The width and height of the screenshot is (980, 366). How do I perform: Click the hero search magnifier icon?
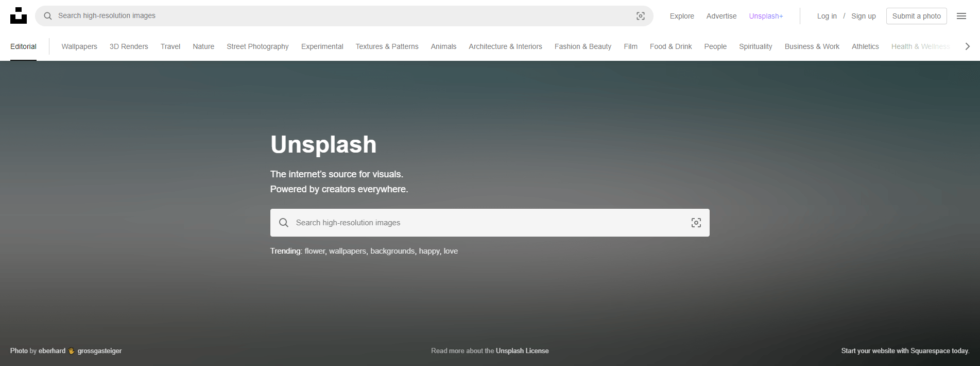[x=284, y=223]
